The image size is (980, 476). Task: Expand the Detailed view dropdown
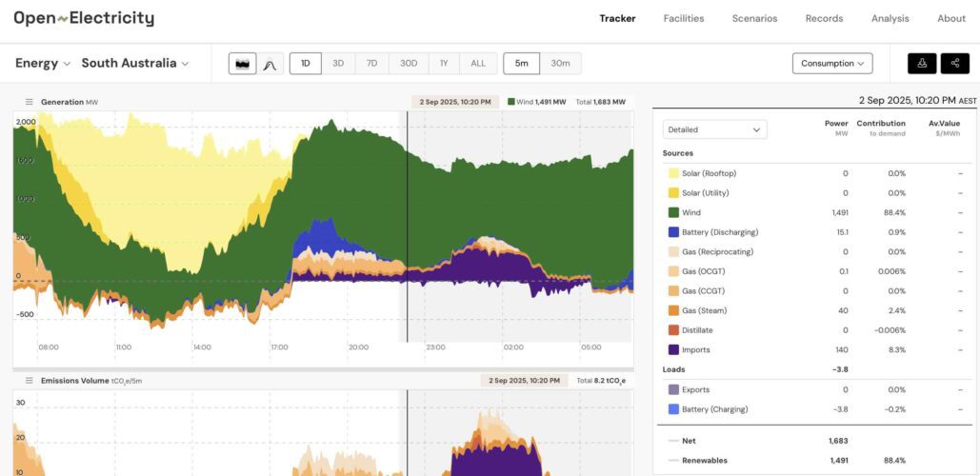(x=714, y=129)
